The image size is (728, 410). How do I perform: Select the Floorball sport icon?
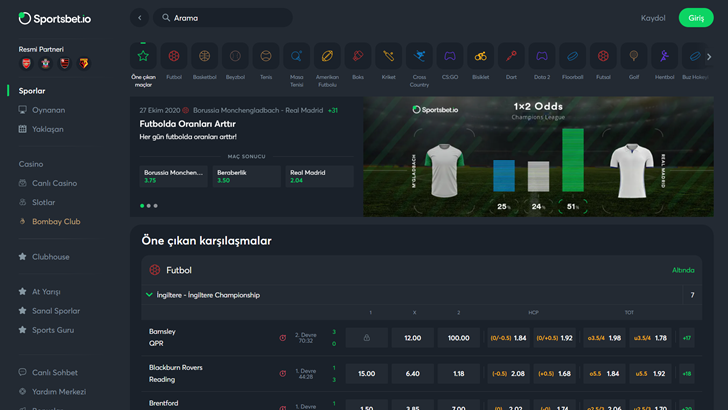coord(572,56)
